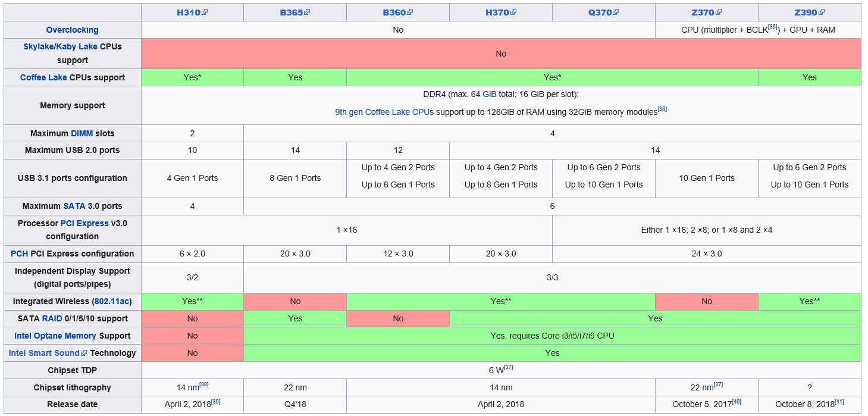Click reference [41] after October 8, 2018
Viewport: 868px width, 416px height.
tap(839, 402)
